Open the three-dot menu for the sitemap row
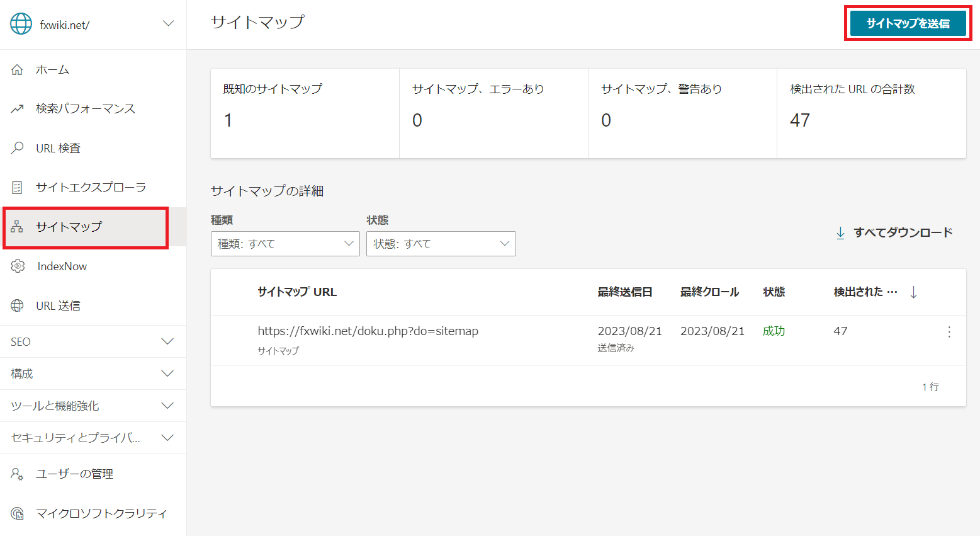Viewport: 980px width, 536px height. (949, 332)
